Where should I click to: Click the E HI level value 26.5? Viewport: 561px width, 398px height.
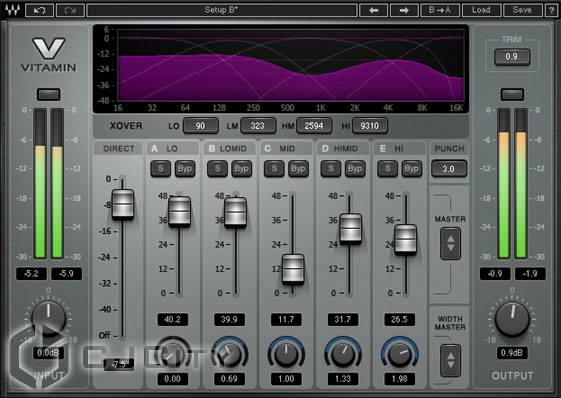tap(399, 319)
